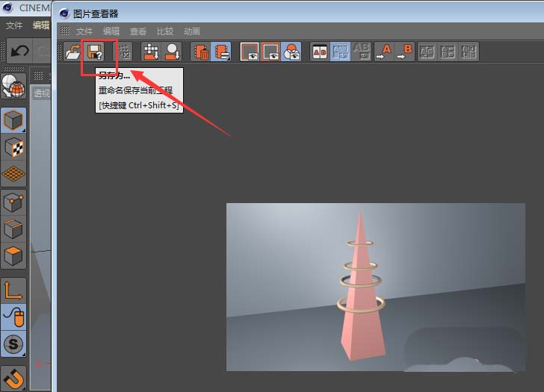Toggle the highlighted AB swap icon

[340, 52]
